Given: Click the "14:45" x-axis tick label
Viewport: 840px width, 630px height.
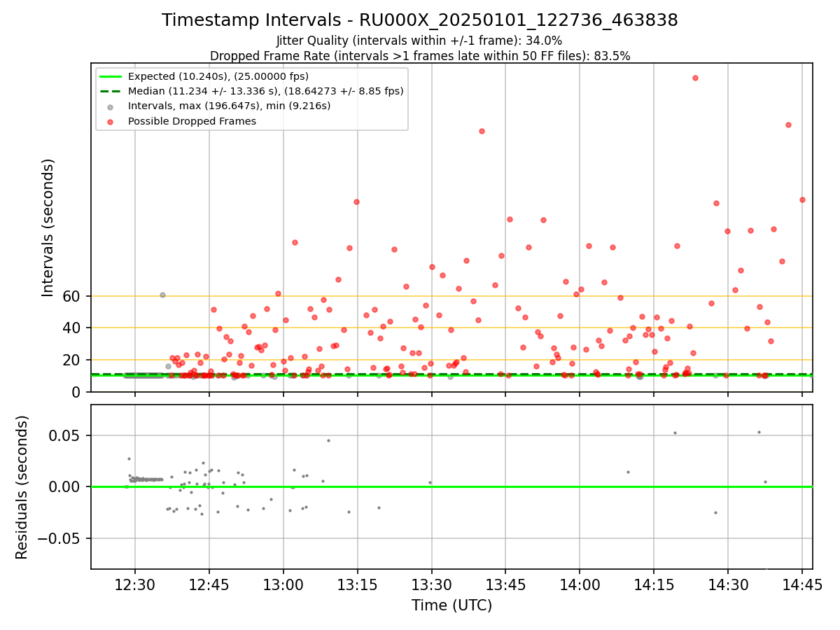Looking at the screenshot, I should click(802, 584).
